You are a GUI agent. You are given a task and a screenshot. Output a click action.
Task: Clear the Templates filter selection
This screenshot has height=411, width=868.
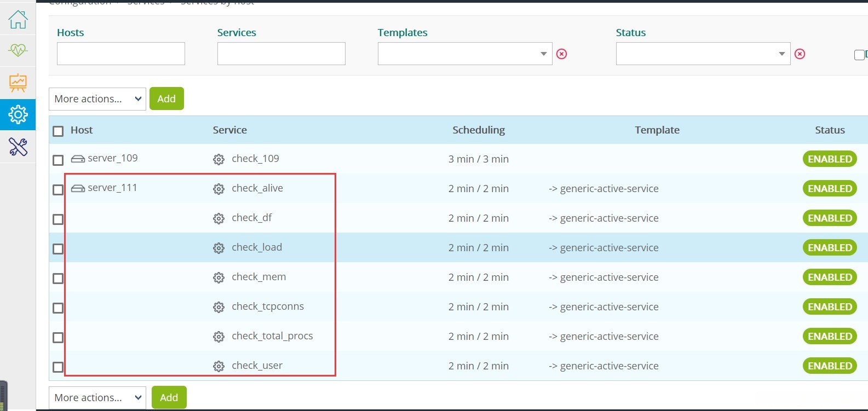[561, 54]
